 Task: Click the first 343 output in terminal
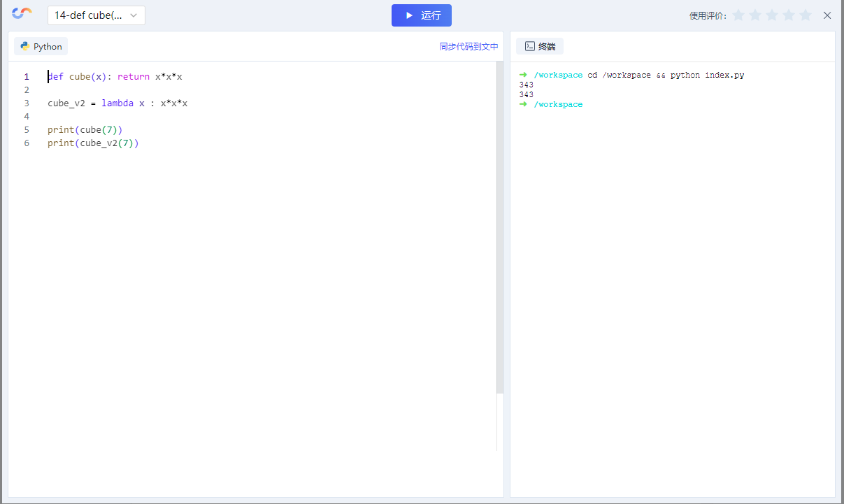(x=526, y=84)
